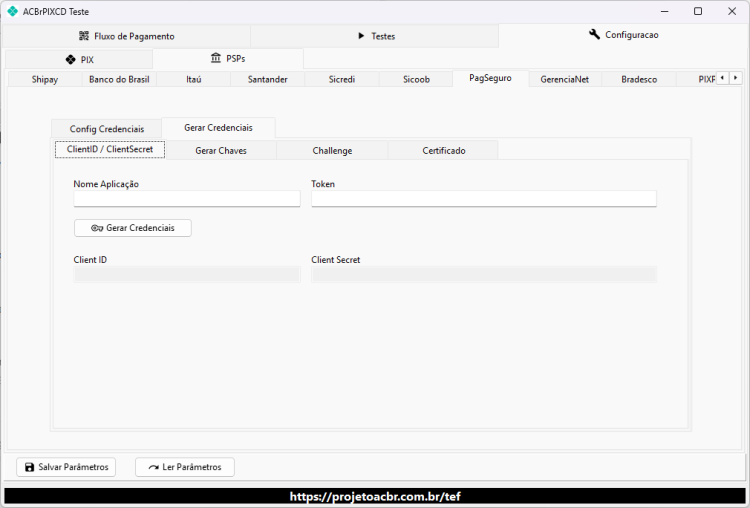750x508 pixels.
Task: Click the Salvar Parâmetros button
Action: click(66, 467)
